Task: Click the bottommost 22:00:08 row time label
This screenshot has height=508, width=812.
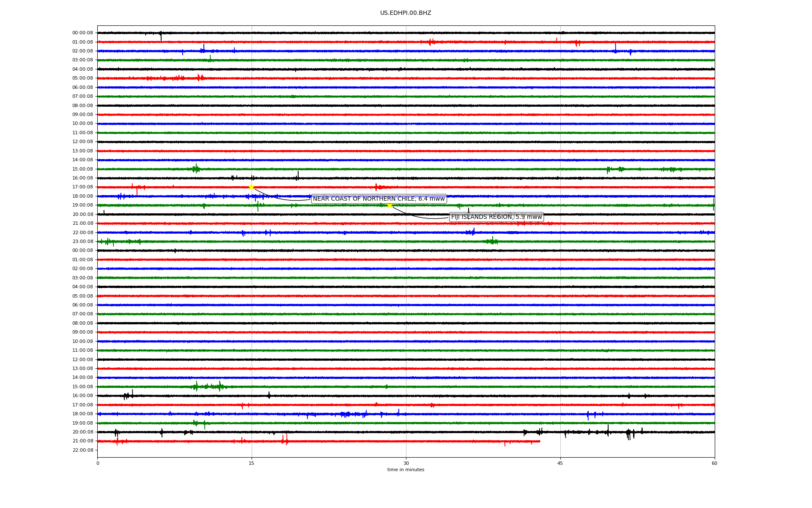Action: pyautogui.click(x=82, y=450)
